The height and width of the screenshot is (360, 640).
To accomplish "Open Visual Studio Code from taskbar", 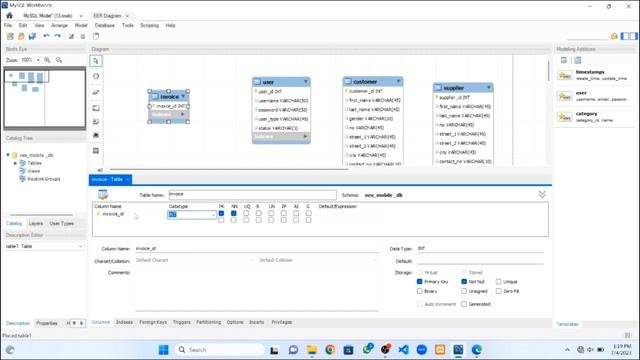I will (403, 350).
